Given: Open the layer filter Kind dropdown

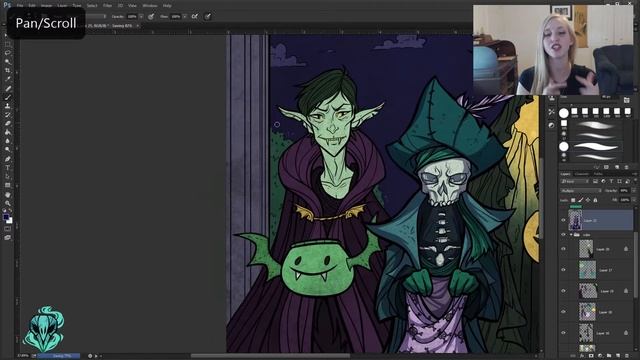Looking at the screenshot, I should click(575, 181).
